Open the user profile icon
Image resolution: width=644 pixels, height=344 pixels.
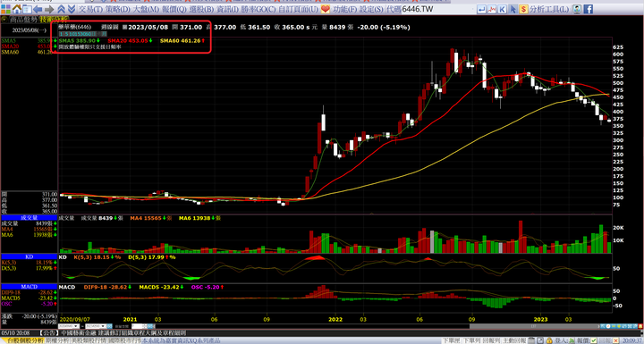coord(578,9)
